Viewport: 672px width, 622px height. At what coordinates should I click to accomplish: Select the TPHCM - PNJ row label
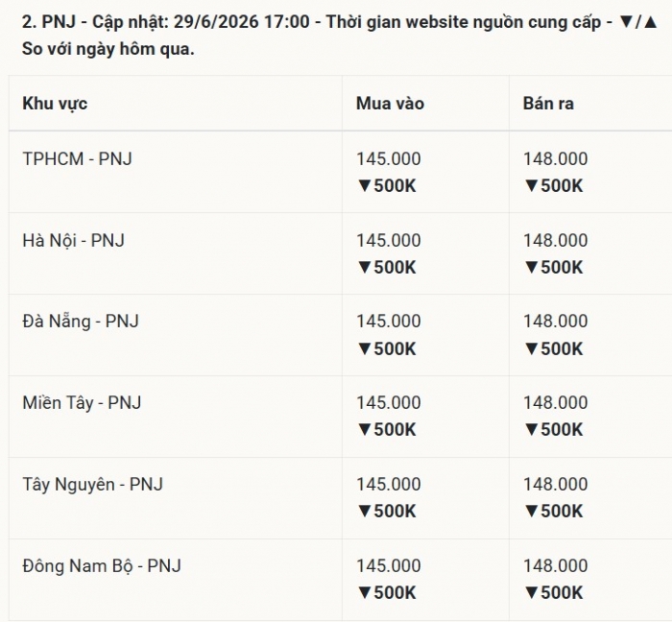pos(77,159)
